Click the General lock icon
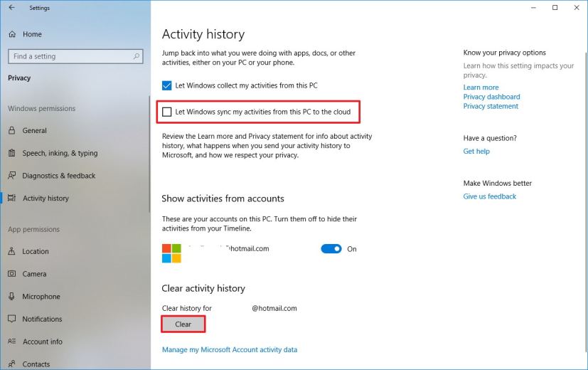The width and height of the screenshot is (588, 370). pos(12,131)
